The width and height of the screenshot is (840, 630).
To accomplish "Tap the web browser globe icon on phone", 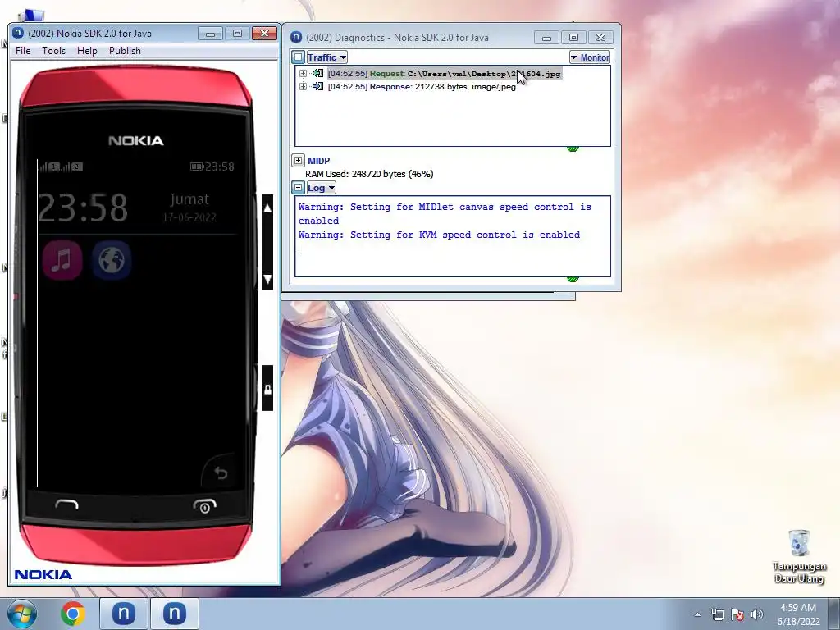I will tap(112, 260).
